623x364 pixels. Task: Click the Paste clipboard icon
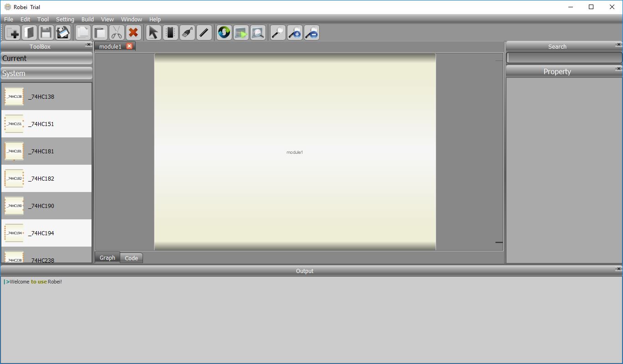(x=100, y=33)
